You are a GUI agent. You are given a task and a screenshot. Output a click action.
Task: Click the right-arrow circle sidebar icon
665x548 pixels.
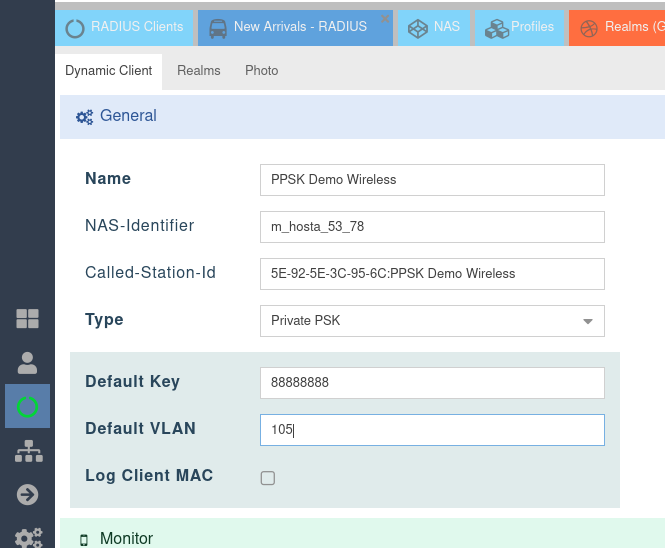click(x=27, y=495)
